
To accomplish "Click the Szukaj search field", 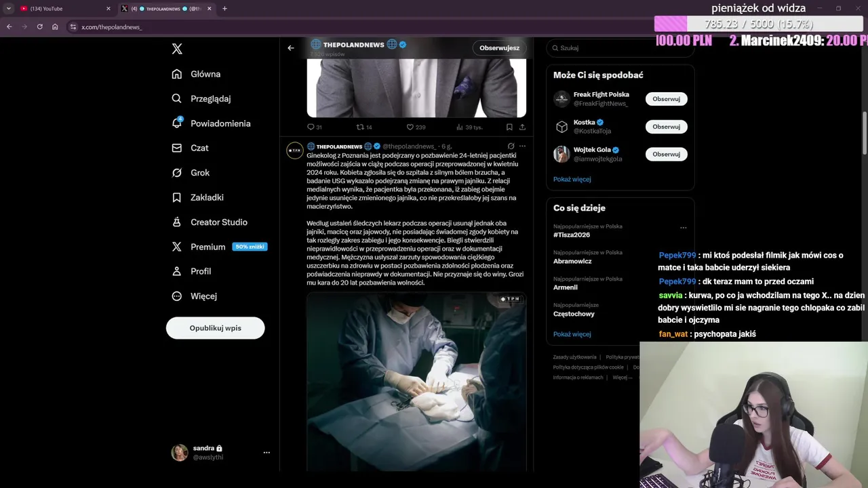I will tap(620, 48).
